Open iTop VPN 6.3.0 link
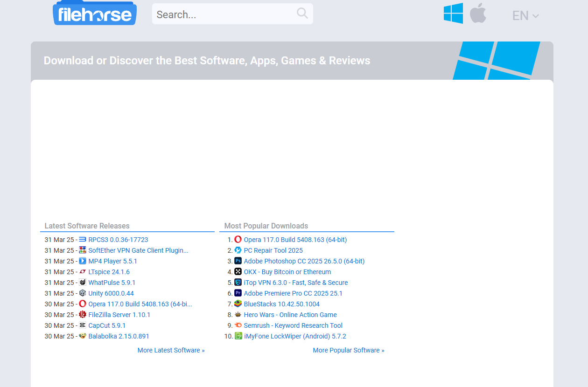The image size is (588, 387). tap(296, 283)
